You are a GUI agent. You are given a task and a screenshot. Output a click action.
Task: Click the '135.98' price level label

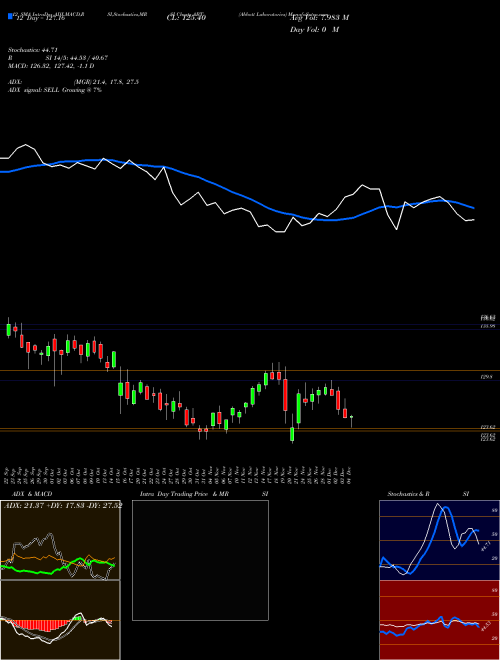point(488,326)
